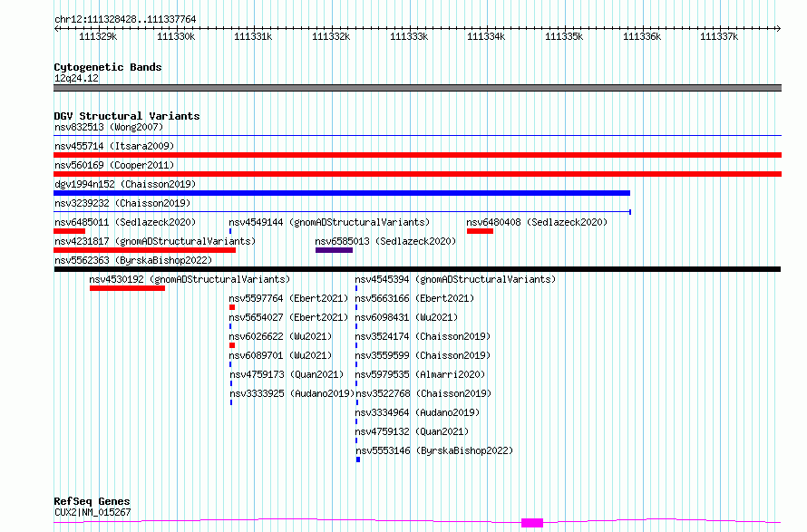
Task: Open variant nsv4759173 (Quan2021)
Action: pyautogui.click(x=287, y=374)
